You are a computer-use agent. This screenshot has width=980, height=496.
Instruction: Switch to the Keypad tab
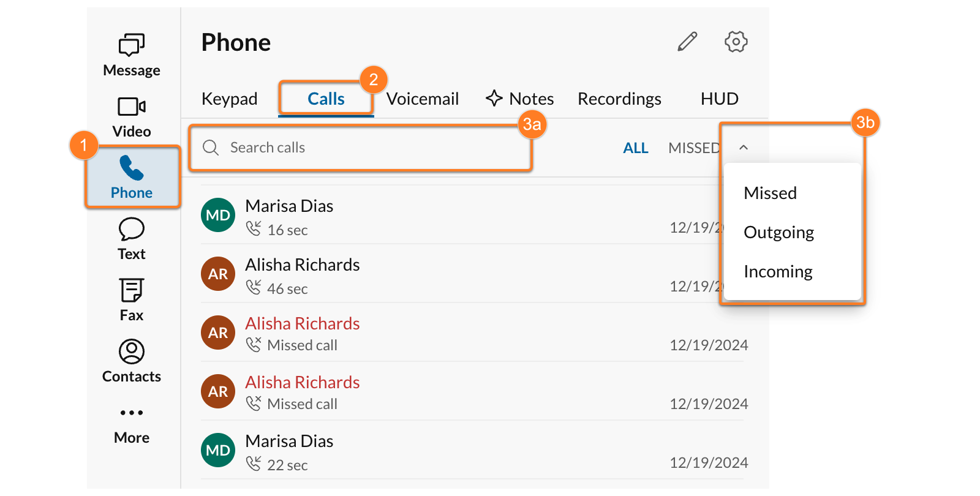[x=230, y=99]
